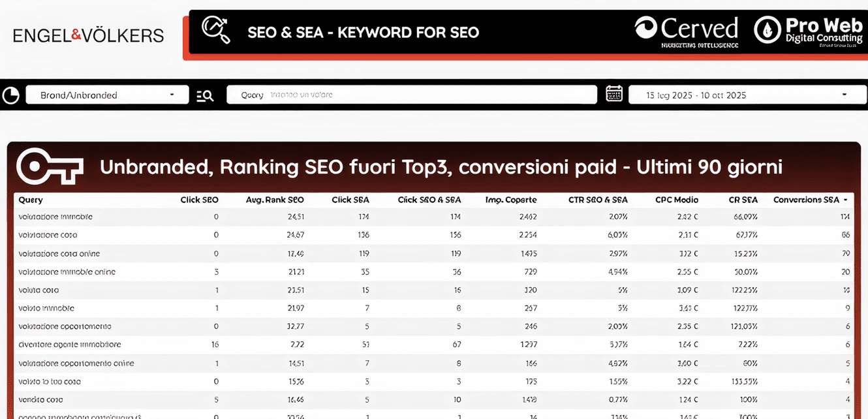Open the date range dropdown selector

(747, 95)
